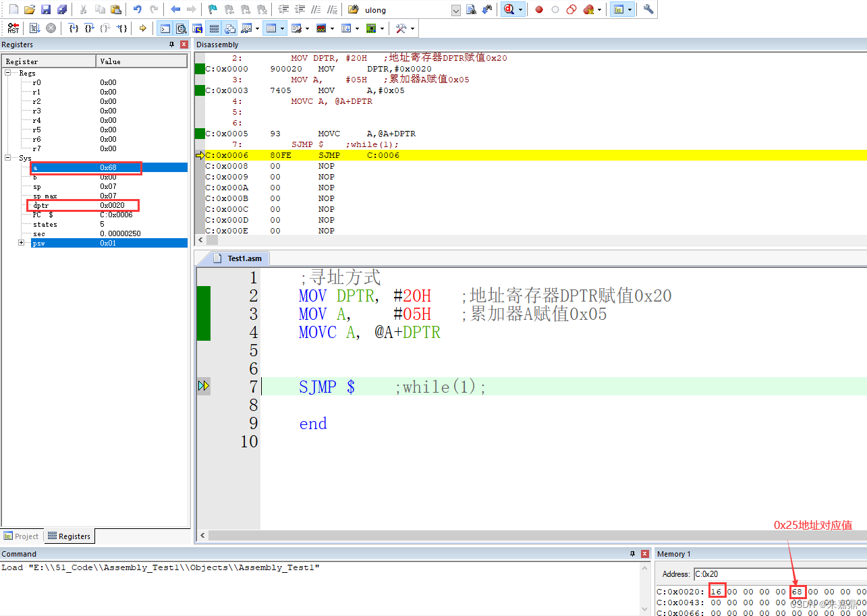This screenshot has height=616, width=867.
Task: Comment the selected lines
Action: click(x=316, y=9)
